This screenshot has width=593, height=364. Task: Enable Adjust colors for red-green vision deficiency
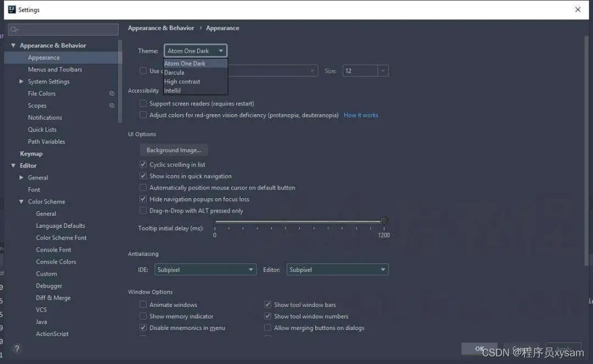point(143,115)
